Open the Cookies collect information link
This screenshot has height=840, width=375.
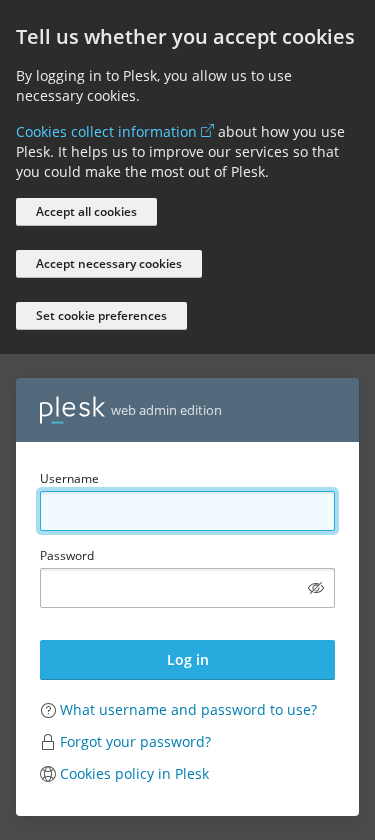106,132
